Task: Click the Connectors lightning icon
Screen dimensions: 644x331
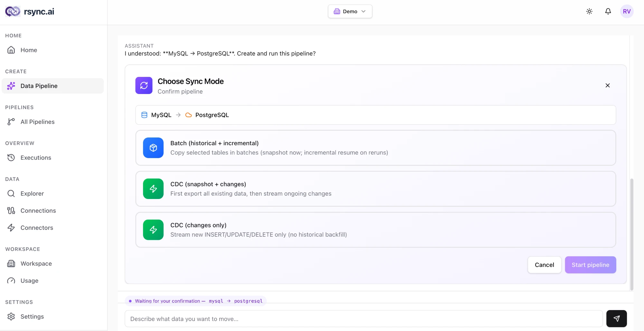Action: (11, 227)
